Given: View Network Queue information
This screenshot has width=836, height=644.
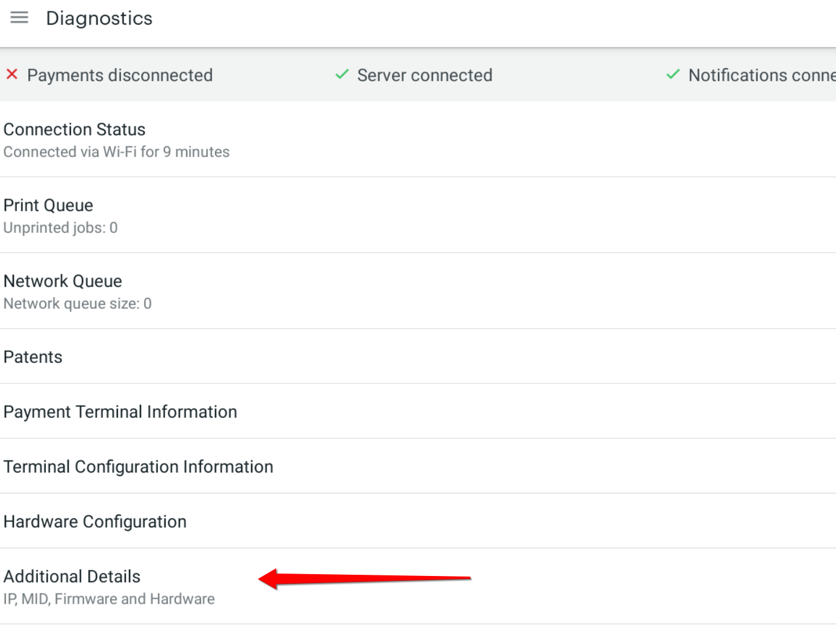Looking at the screenshot, I should click(x=63, y=281).
